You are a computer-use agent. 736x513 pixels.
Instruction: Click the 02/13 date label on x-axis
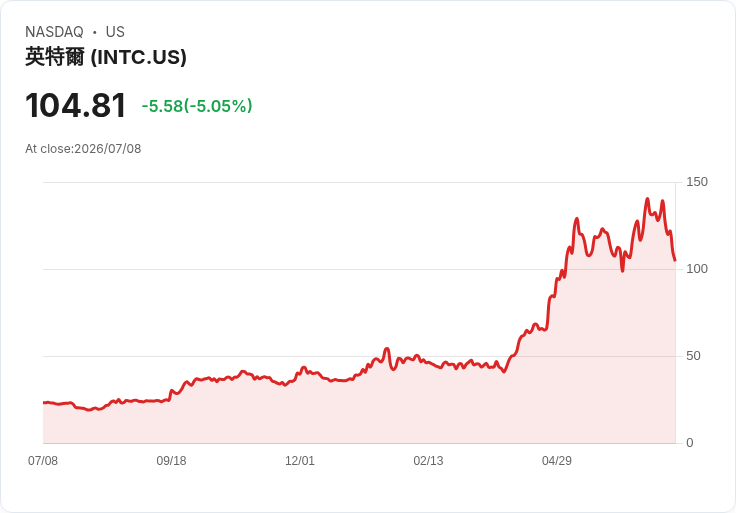pos(428,460)
